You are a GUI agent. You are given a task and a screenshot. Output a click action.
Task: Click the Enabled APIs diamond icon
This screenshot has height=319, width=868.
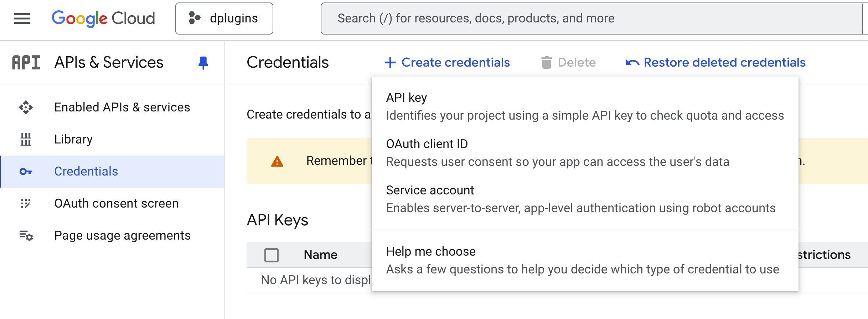coord(26,107)
